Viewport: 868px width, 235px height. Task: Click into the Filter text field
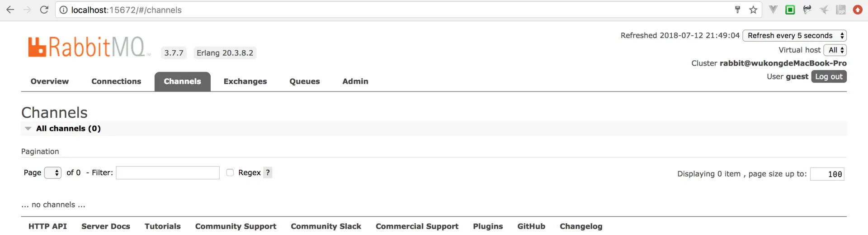point(168,173)
